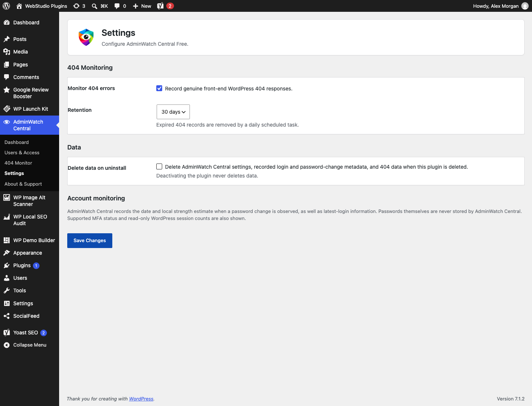This screenshot has width=532, height=406.
Task: Click the WP Local SEO Audit chart icon
Action: pos(7,217)
